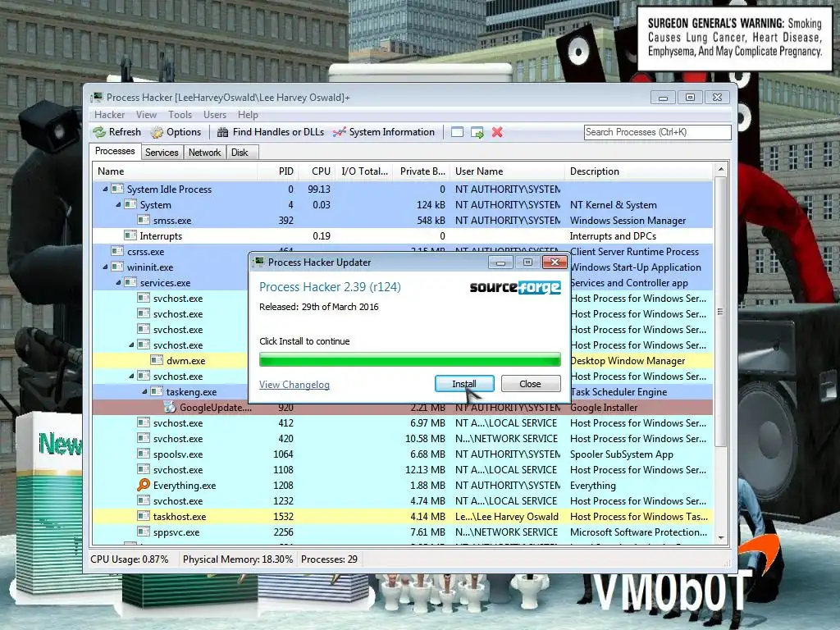
Task: Select the Everything.exe row PID 1208
Action: tap(402, 486)
